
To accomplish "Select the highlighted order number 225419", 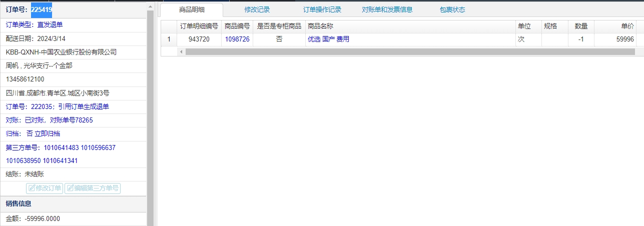I will [42, 9].
